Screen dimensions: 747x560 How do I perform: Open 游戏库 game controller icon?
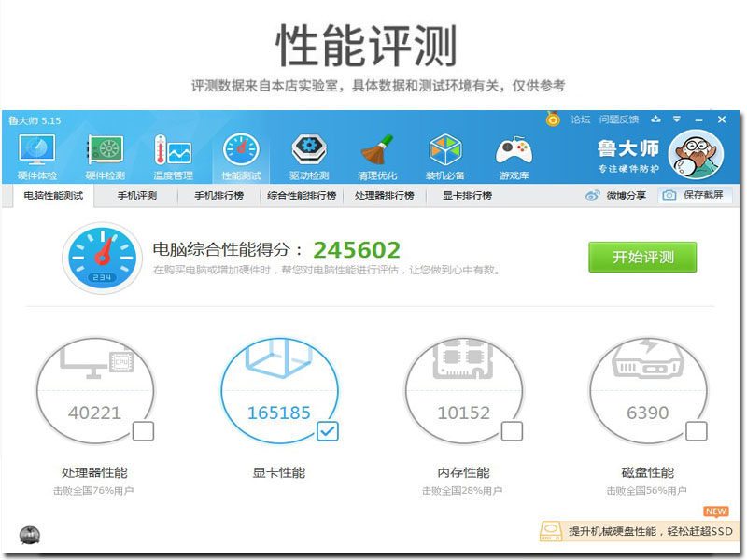514,157
